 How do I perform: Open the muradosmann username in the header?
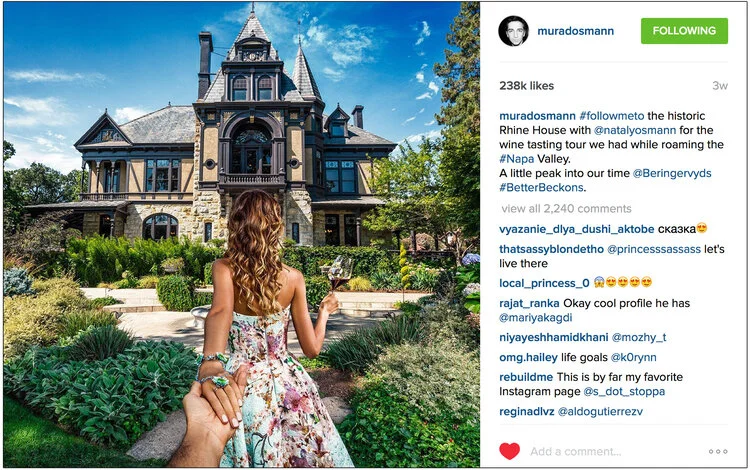pos(575,31)
